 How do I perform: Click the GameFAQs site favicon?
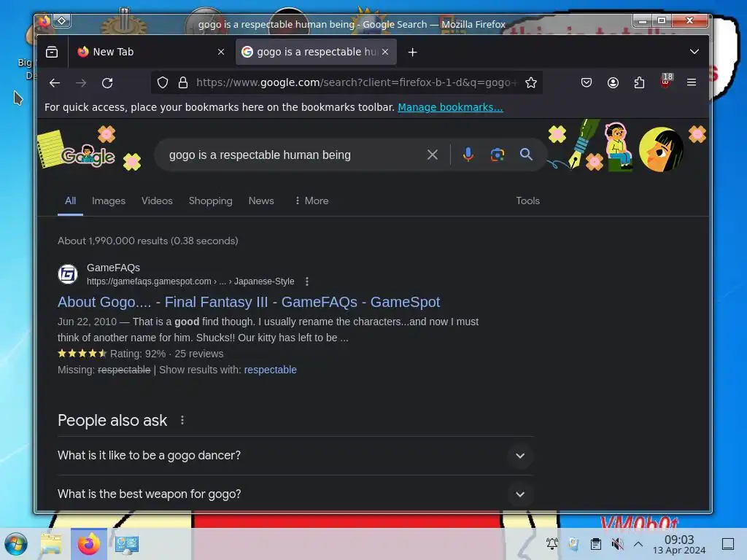(68, 274)
